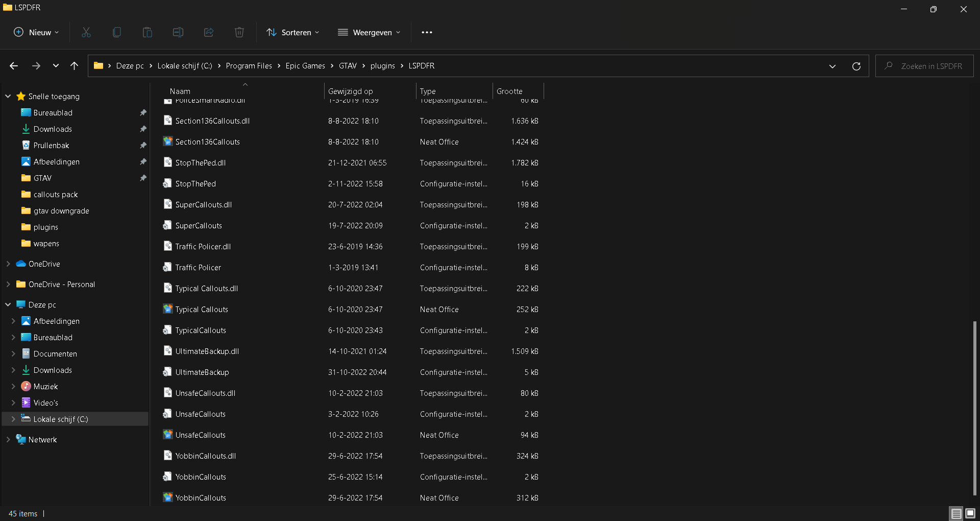This screenshot has height=521, width=980.
Task: Switch to large thumbnails view in status bar
Action: [x=970, y=513]
